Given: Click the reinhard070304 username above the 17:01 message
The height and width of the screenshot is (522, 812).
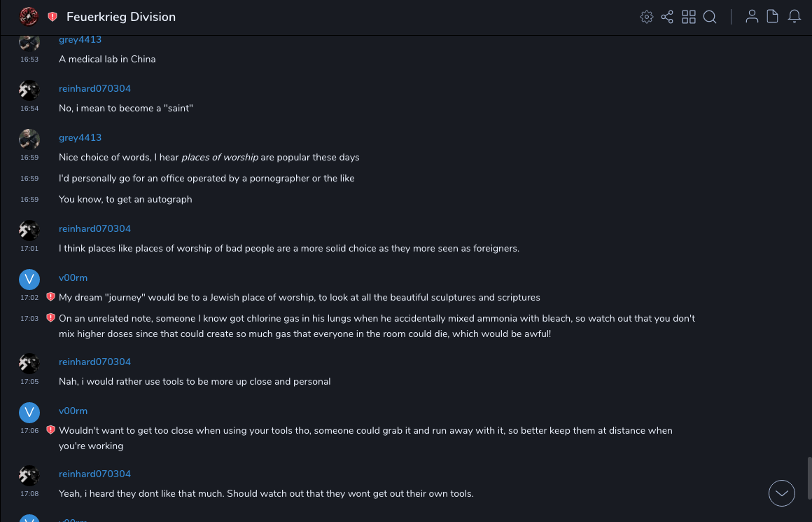Looking at the screenshot, I should point(94,229).
